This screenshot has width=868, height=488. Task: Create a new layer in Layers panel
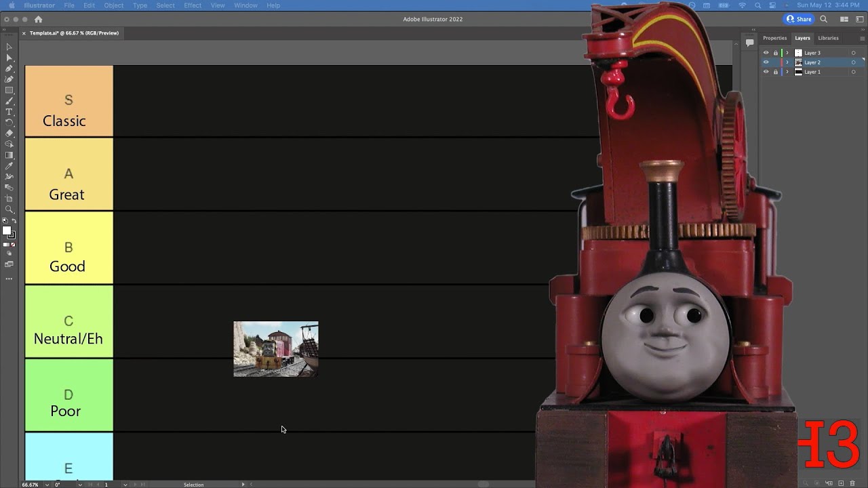click(841, 483)
